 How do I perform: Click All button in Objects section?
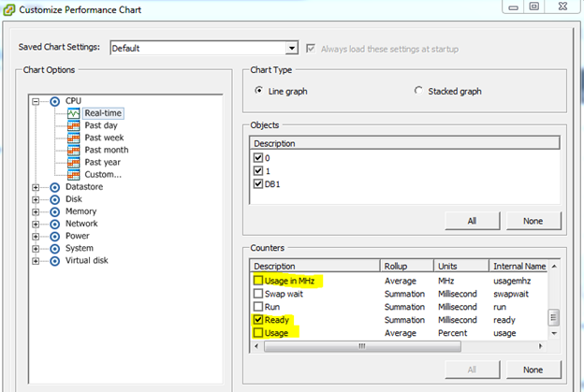tap(472, 220)
